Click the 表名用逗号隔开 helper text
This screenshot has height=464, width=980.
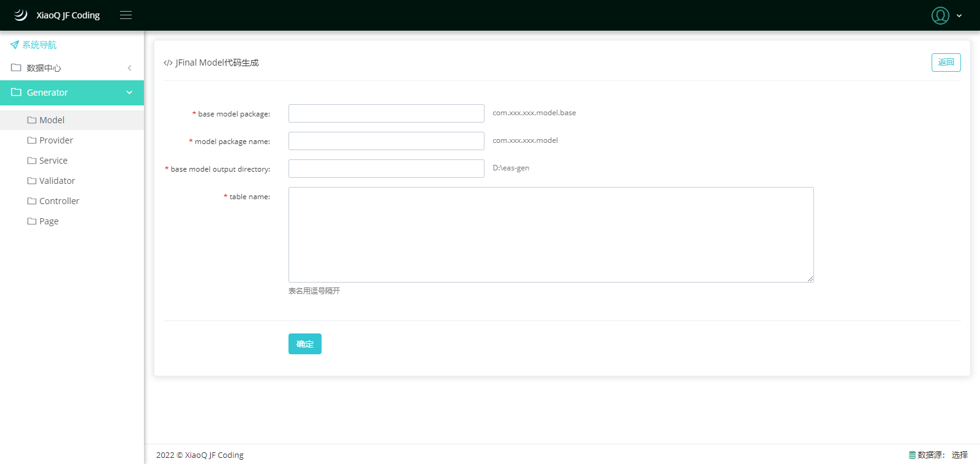click(x=314, y=291)
